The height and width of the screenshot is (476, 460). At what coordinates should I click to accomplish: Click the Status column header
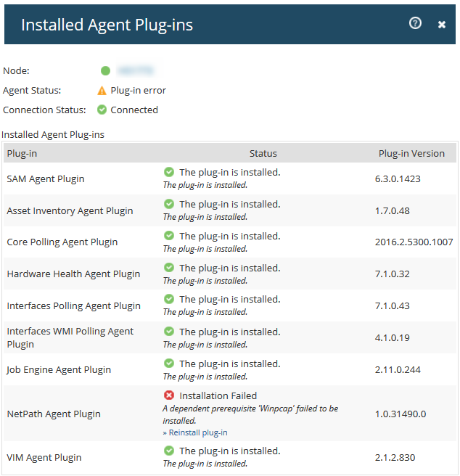pyautogui.click(x=263, y=153)
